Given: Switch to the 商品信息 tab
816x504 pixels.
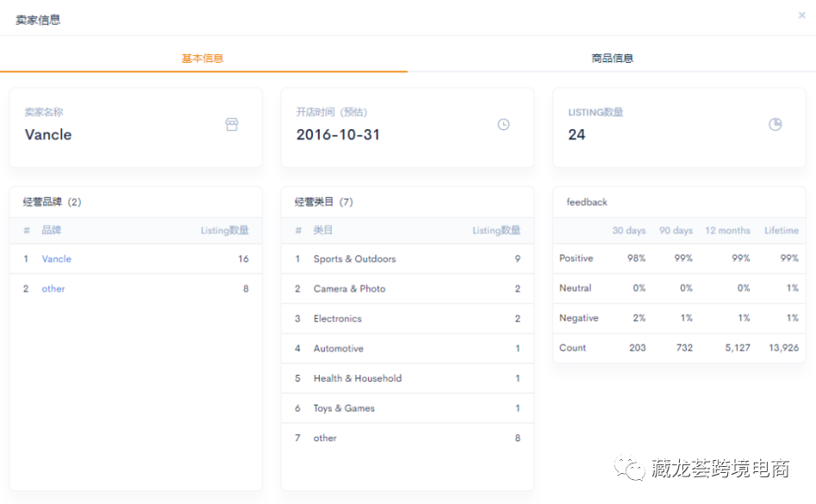Looking at the screenshot, I should pos(612,59).
